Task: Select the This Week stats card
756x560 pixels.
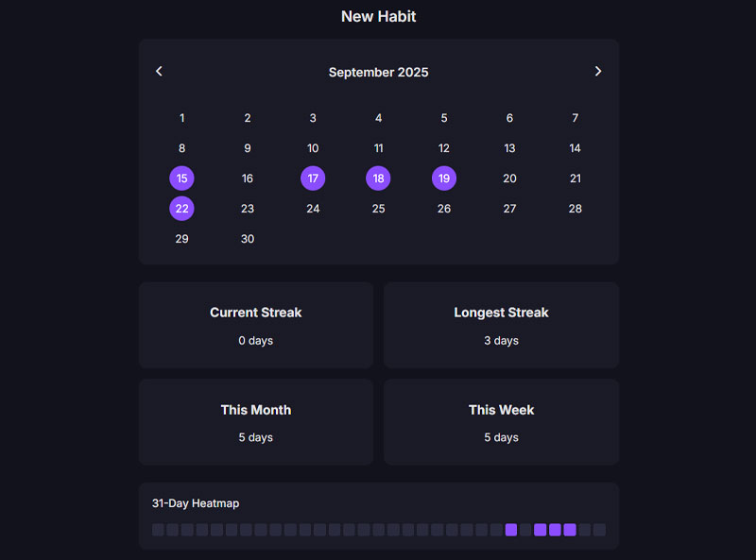Action: tap(501, 422)
